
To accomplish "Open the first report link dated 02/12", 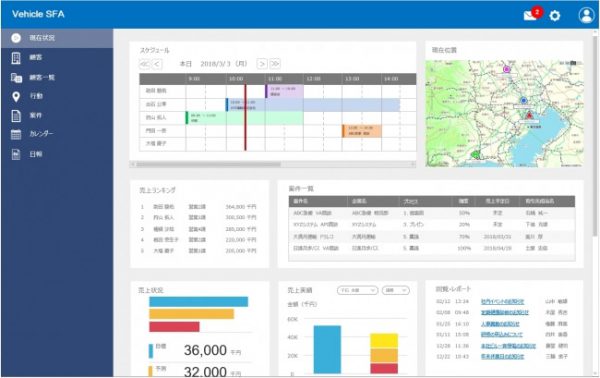I will point(502,301).
